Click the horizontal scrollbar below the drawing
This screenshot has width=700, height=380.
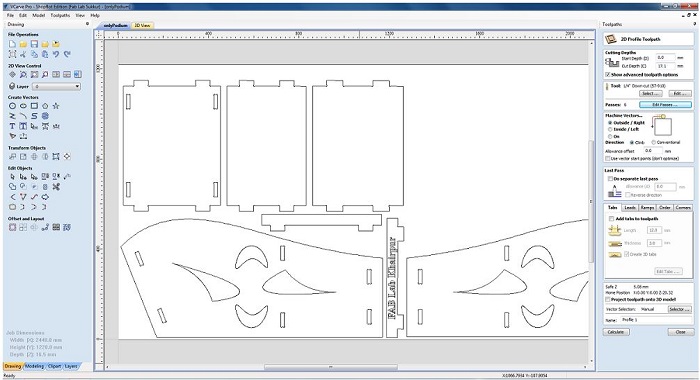(330, 367)
